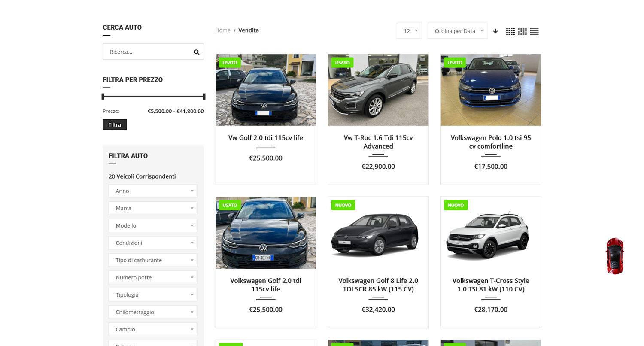Click the Filtra price button
Image resolution: width=644 pixels, height=346 pixels.
click(115, 125)
